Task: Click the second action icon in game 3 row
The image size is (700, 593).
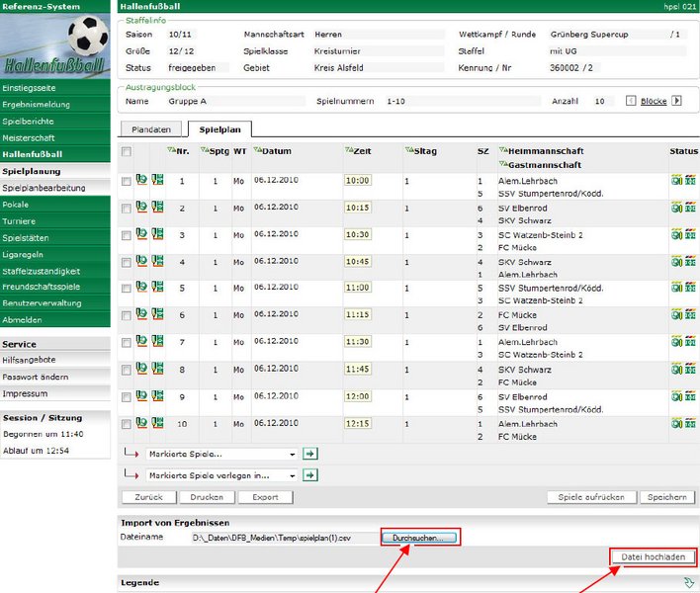Action: [x=156, y=233]
